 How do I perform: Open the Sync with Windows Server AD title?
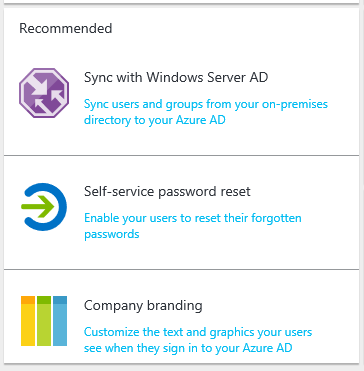176,77
